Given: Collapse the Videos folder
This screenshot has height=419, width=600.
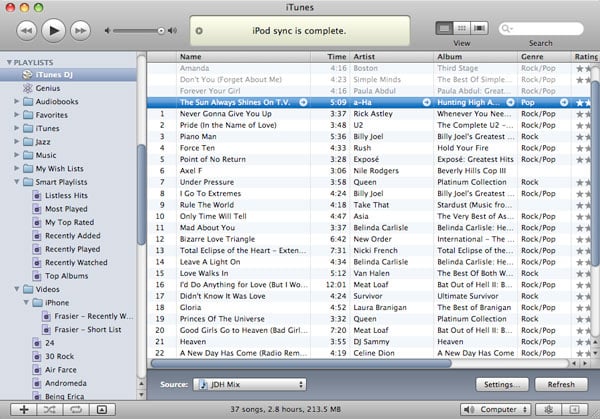Looking at the screenshot, I should [x=16, y=289].
